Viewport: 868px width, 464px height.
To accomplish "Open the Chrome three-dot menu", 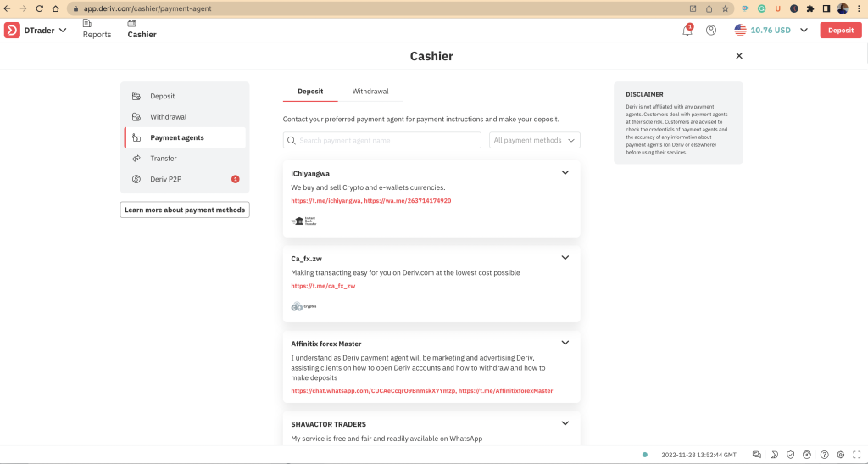I will pos(859,8).
